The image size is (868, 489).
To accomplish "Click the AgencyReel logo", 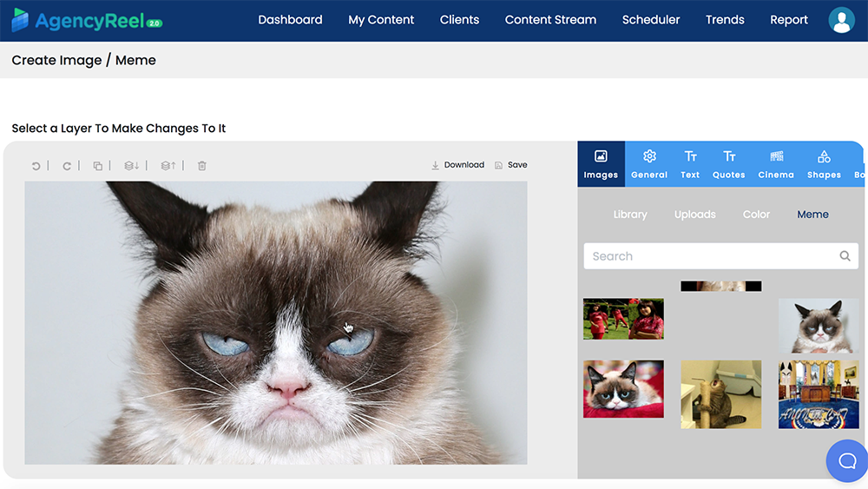I will coord(87,20).
